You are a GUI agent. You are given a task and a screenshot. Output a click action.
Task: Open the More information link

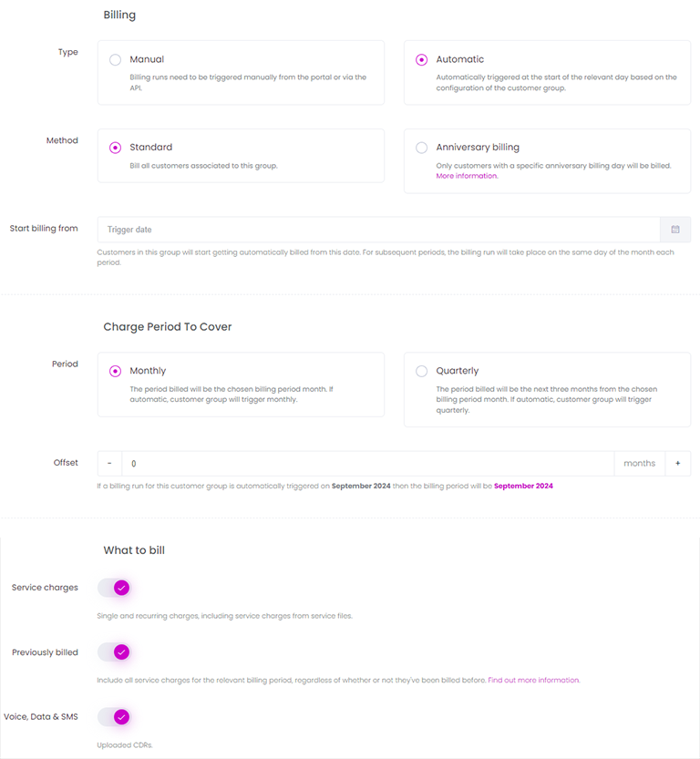[x=467, y=176]
